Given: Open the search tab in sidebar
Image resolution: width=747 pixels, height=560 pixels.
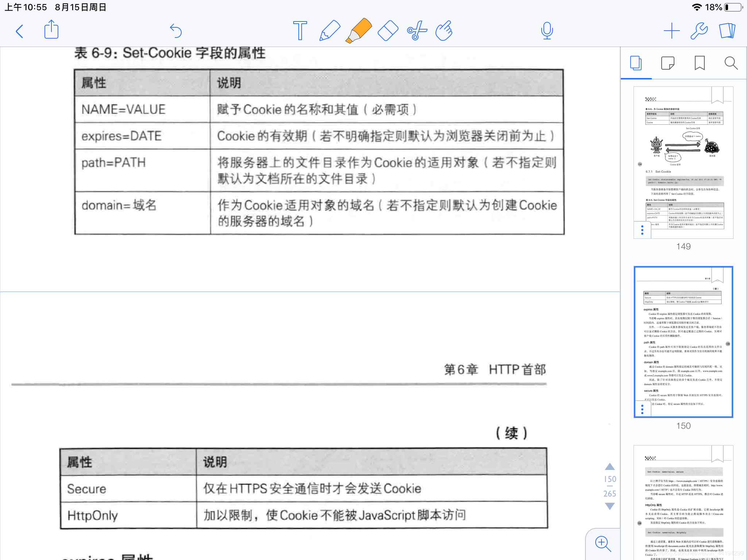Looking at the screenshot, I should pos(731,63).
